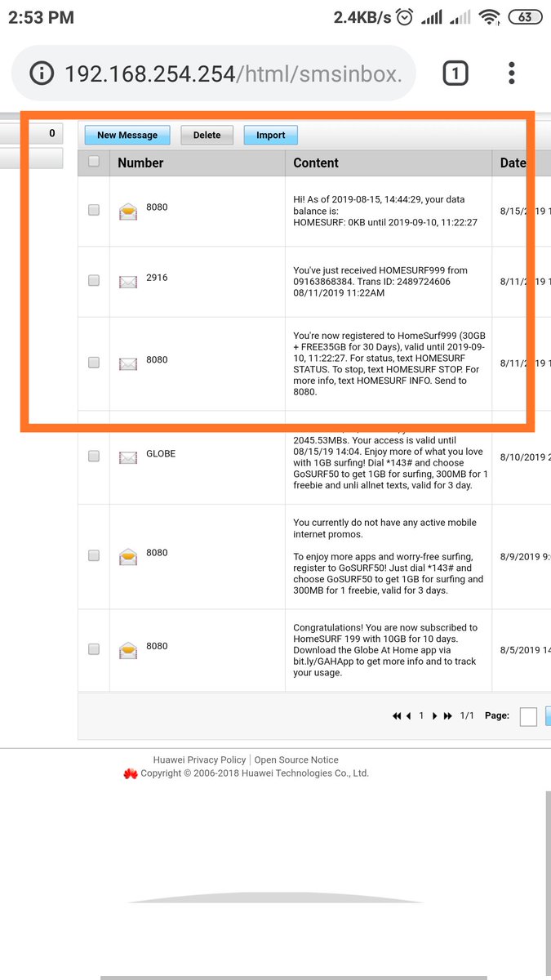Click unread envelope icon of 2916 message
The width and height of the screenshot is (551, 980).
(x=128, y=282)
